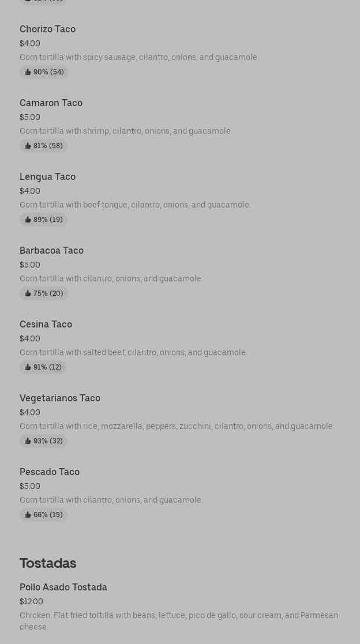Tap the thumbs-up icon under Barbacoa Taco
Screen dimensions: 360x644
[28, 293]
